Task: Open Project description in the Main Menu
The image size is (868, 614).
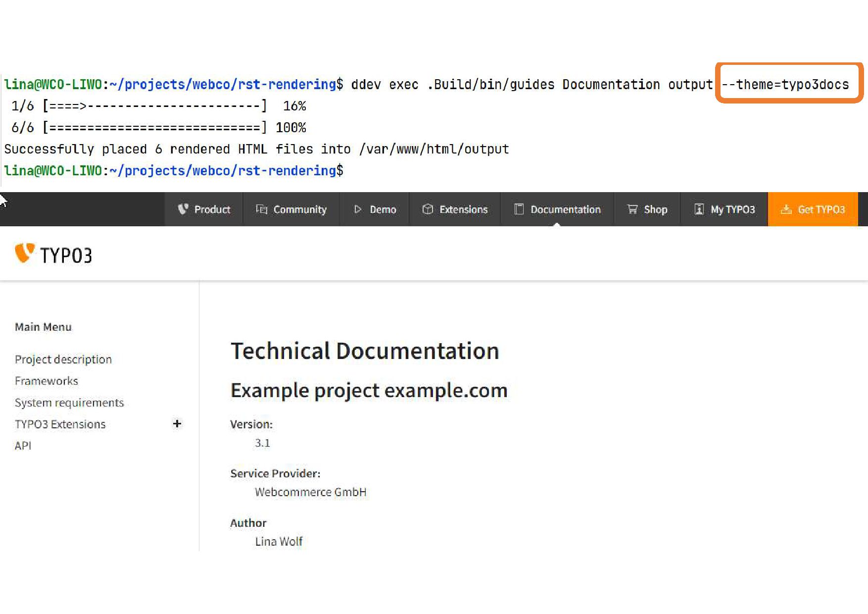Action: coord(63,359)
